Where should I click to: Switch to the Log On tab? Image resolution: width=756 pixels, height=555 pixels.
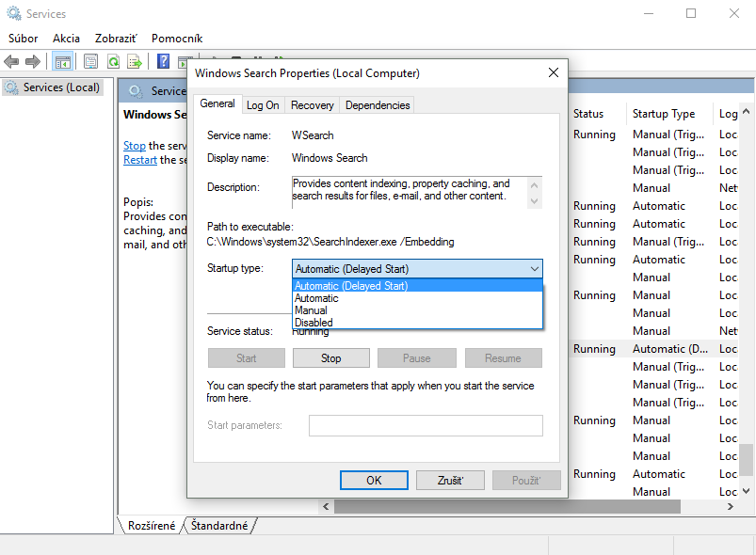(x=263, y=105)
